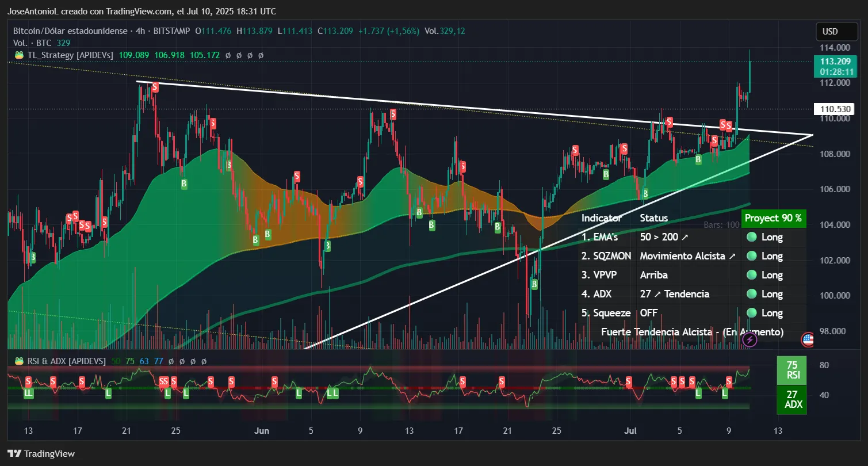Click the Movimiento Alcista status cell
Screen dimensions: 868x466
tap(687, 256)
